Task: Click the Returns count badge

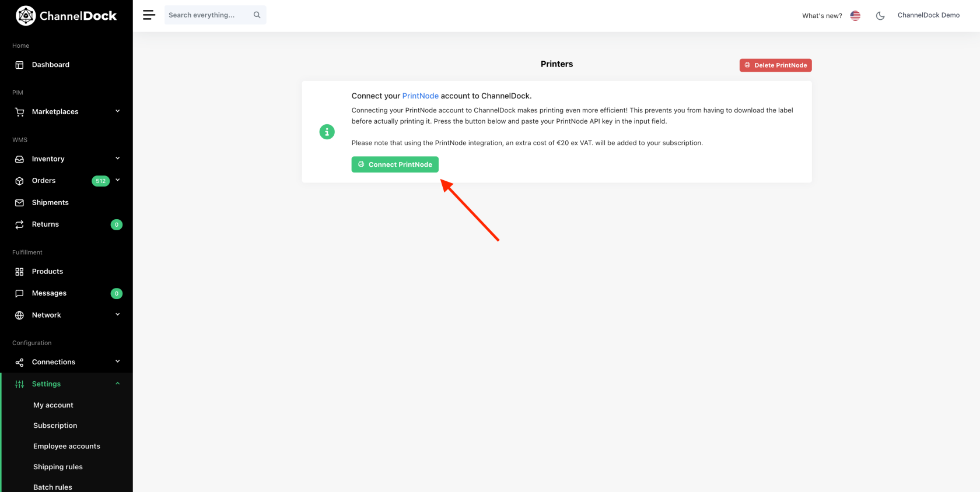Action: pos(117,224)
